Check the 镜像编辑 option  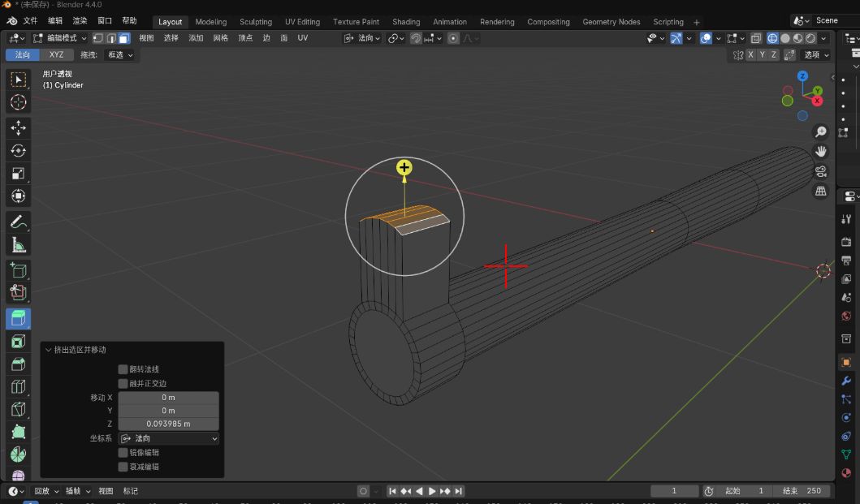pyautogui.click(x=123, y=453)
